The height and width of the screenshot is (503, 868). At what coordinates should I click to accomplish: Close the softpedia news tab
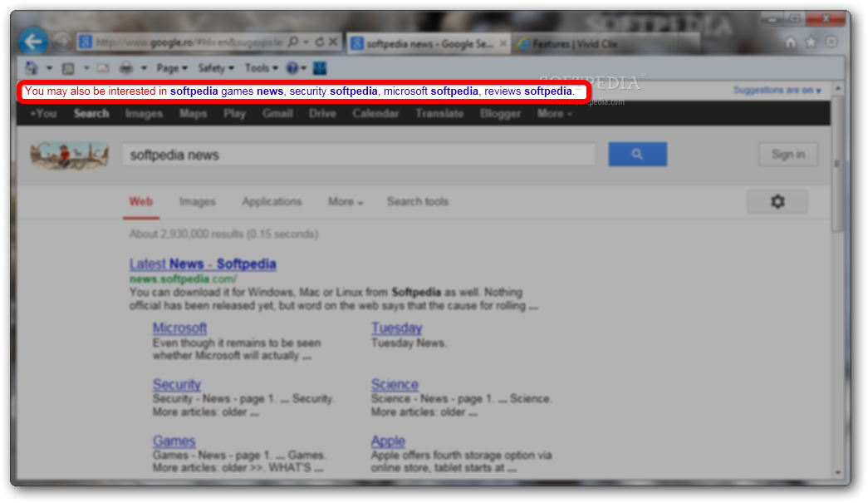pyautogui.click(x=503, y=43)
